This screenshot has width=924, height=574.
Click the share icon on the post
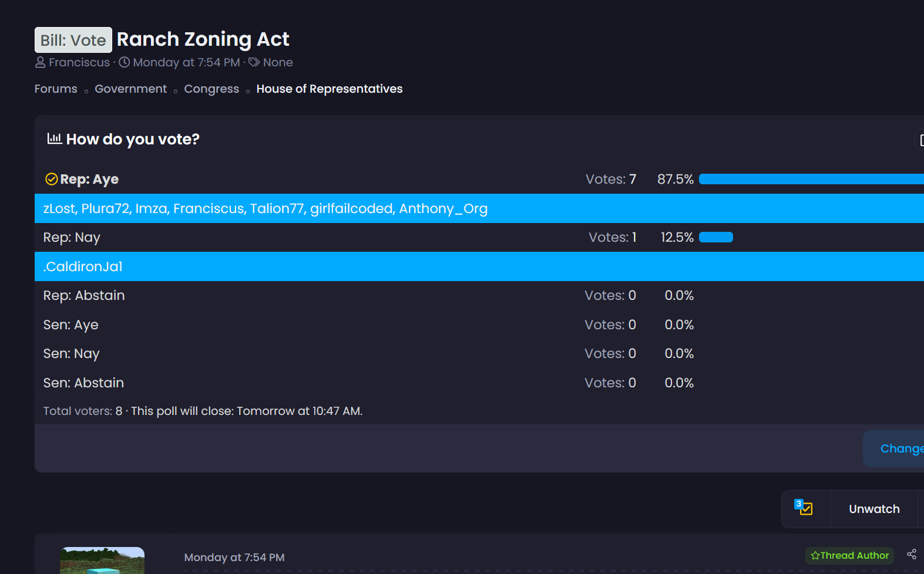(911, 554)
